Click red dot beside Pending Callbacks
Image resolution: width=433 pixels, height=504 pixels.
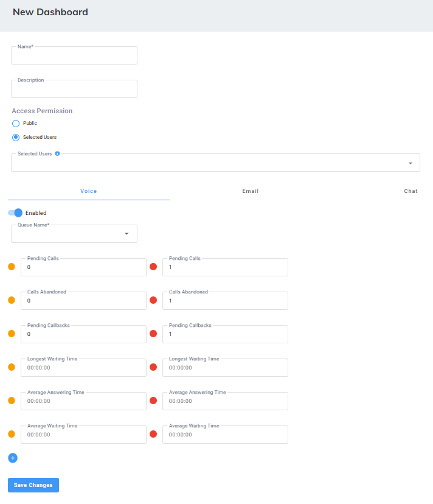153,334
